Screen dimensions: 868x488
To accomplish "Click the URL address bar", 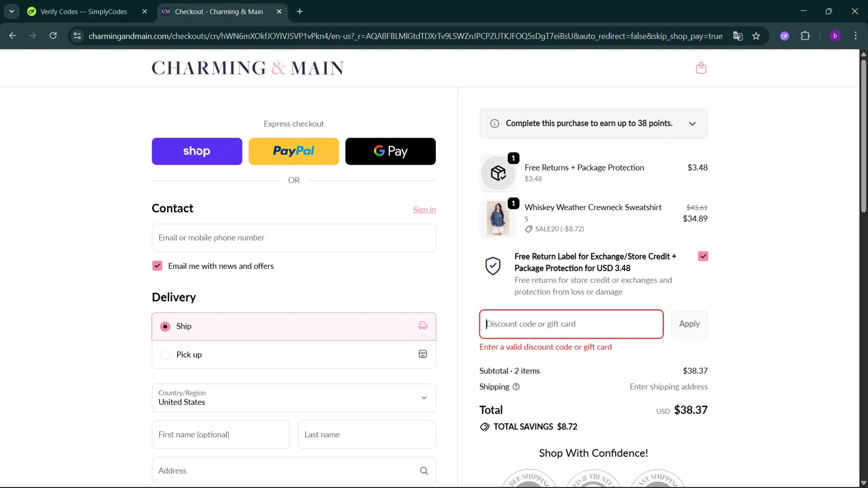I will [405, 36].
